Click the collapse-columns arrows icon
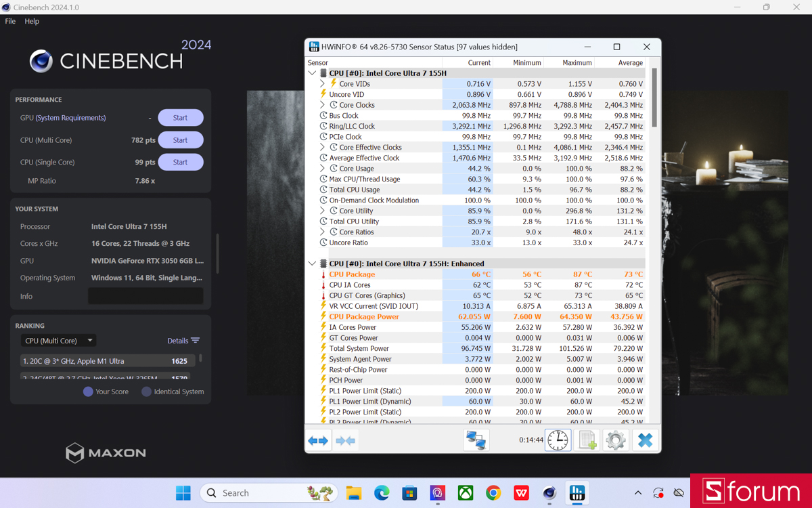812x508 pixels. [345, 440]
